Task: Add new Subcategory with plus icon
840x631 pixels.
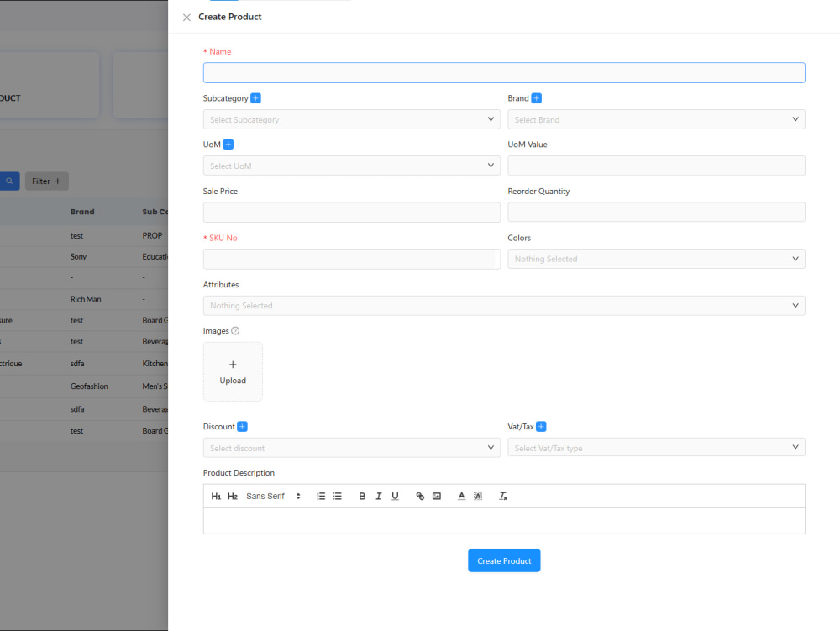Action: pos(256,98)
